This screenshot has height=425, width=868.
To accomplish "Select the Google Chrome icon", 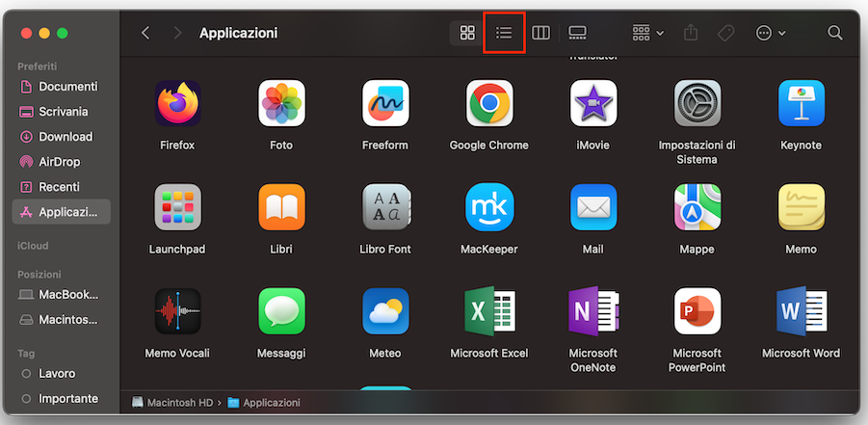I will (x=489, y=103).
